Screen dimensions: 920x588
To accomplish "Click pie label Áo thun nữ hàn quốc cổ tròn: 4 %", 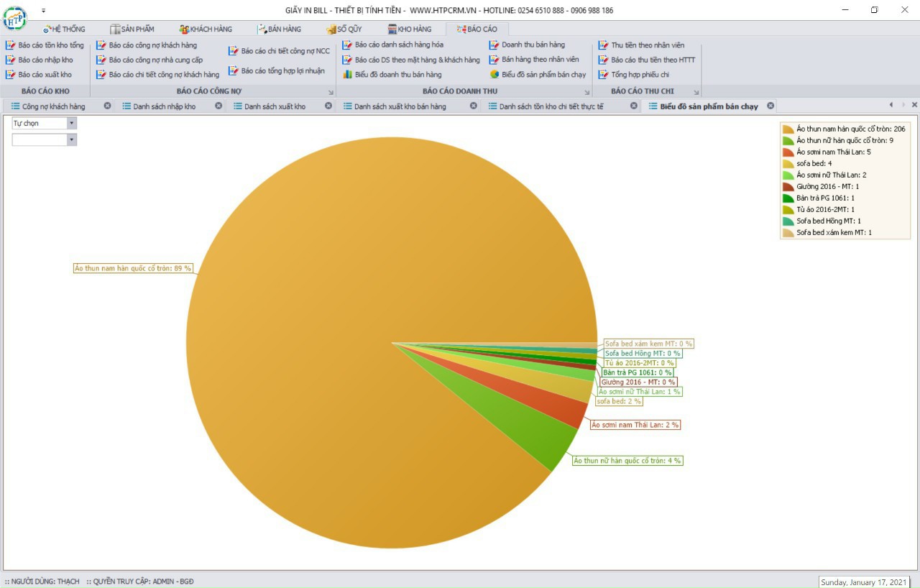I will (x=627, y=461).
